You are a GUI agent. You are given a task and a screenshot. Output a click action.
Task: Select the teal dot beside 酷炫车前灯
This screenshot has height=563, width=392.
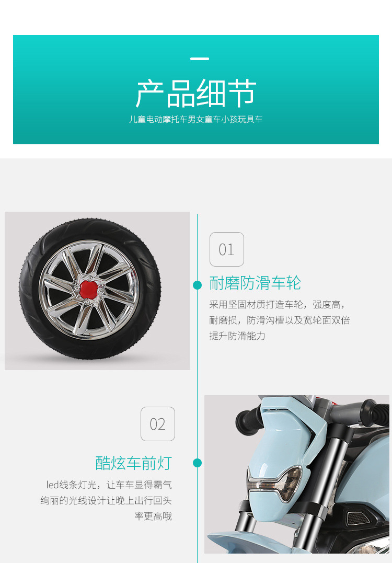click(x=197, y=463)
